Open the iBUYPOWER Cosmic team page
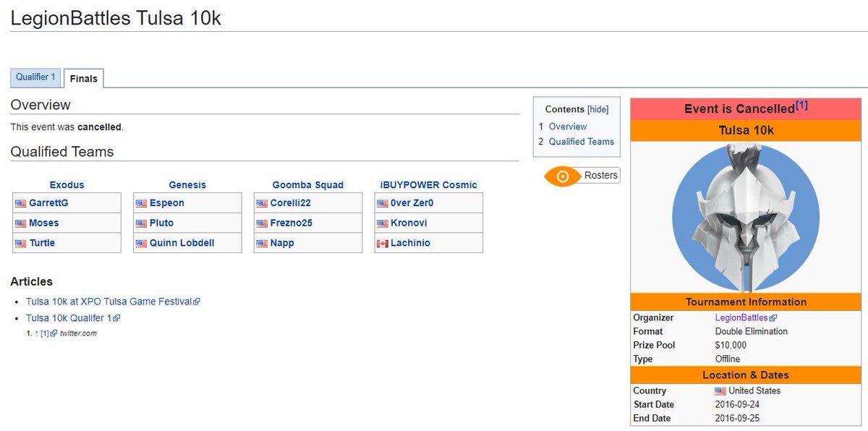 tap(429, 185)
